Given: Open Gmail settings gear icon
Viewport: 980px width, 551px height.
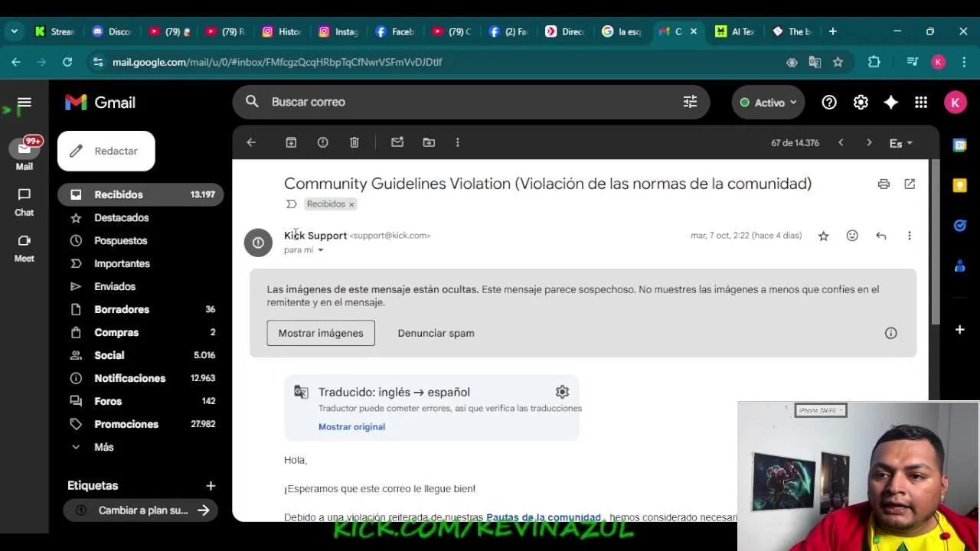Looking at the screenshot, I should [861, 103].
